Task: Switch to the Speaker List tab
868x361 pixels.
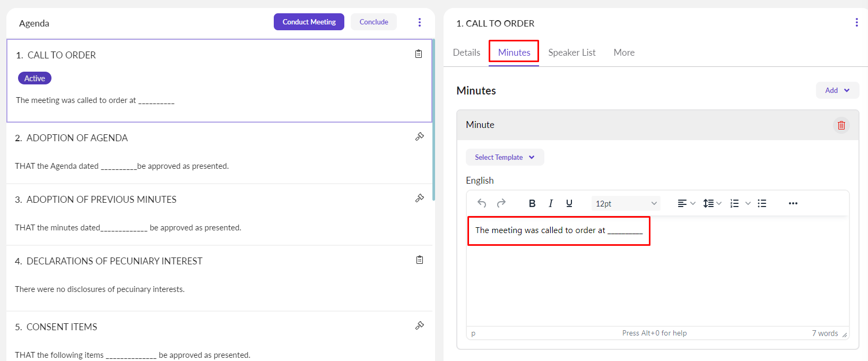Action: pyautogui.click(x=571, y=53)
